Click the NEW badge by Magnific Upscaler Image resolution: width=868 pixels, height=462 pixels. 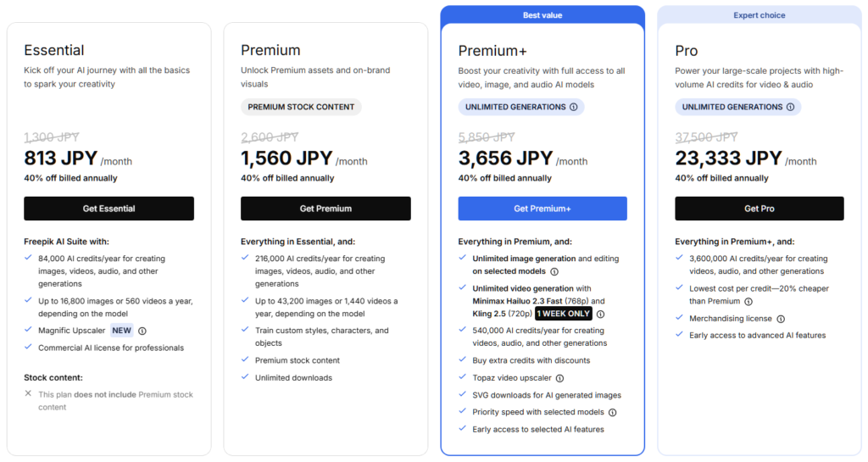point(122,331)
